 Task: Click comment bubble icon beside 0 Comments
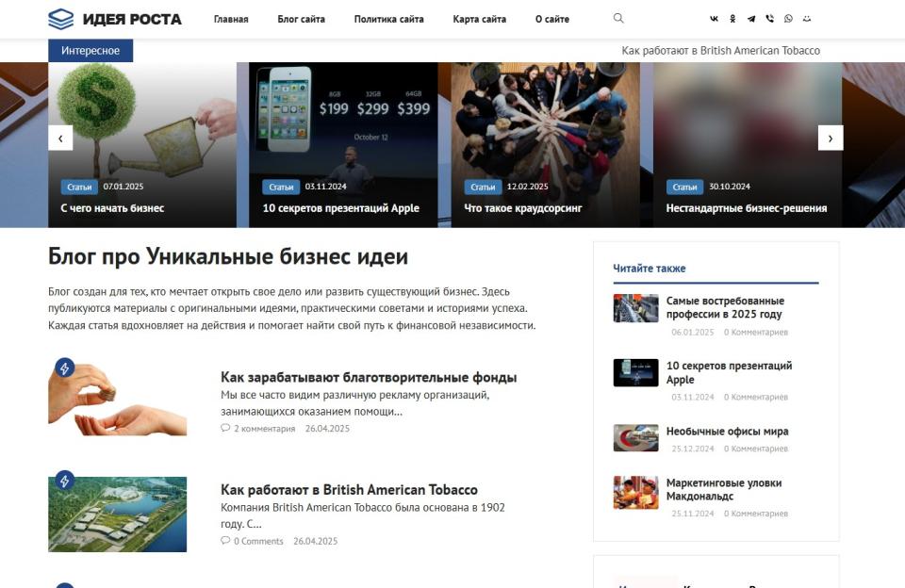click(x=225, y=541)
